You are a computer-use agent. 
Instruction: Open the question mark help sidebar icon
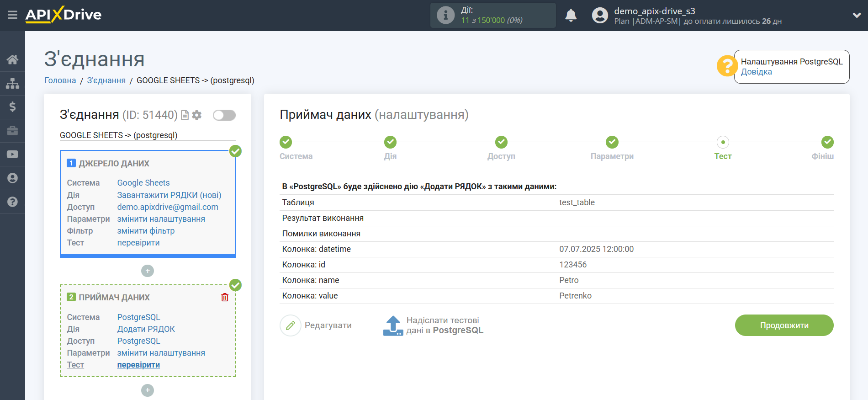pyautogui.click(x=12, y=202)
